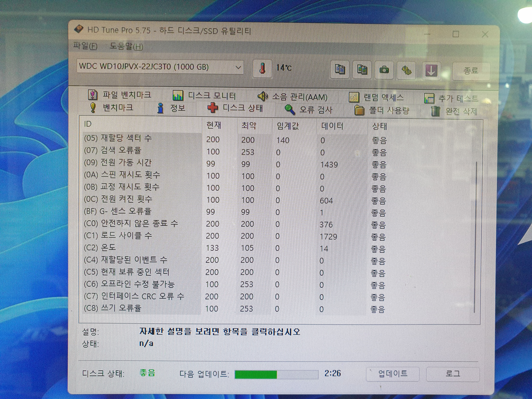Click the 상태 column header
Viewport: 532px width, 399px height.
click(379, 126)
